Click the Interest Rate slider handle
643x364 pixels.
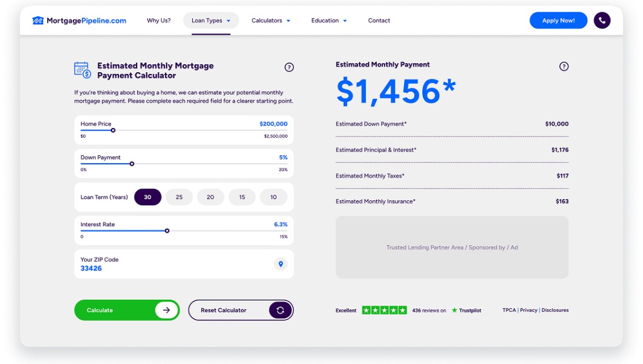(167, 231)
